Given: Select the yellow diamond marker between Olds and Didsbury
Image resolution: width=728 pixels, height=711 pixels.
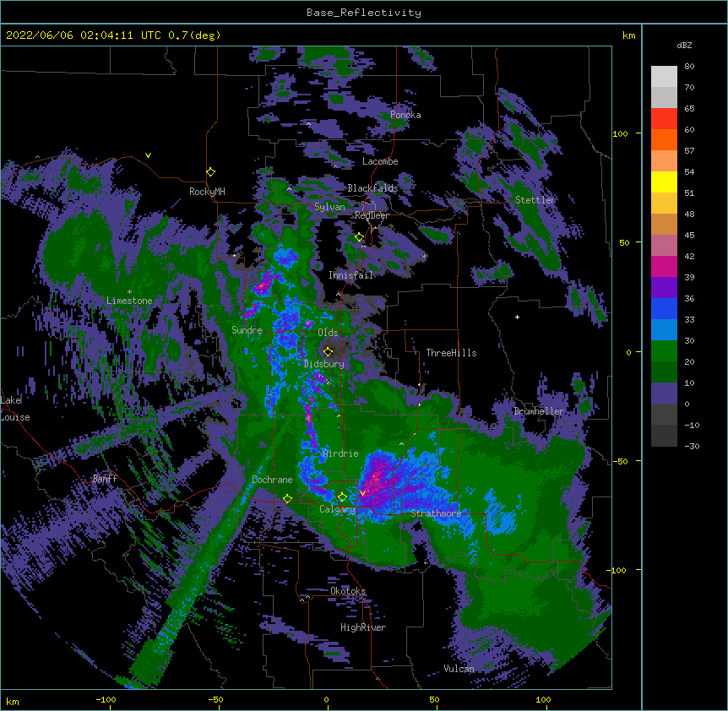Looking at the screenshot, I should [328, 351].
